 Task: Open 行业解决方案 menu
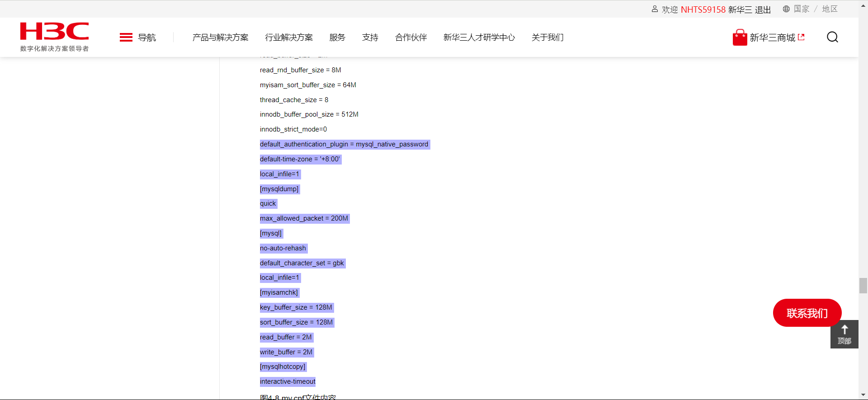click(x=289, y=38)
